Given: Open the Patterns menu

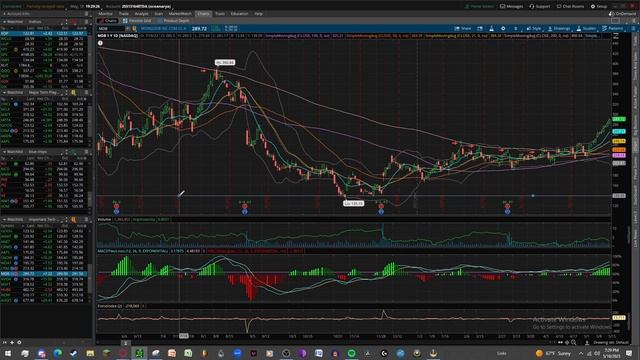Looking at the screenshot, I should [612, 29].
